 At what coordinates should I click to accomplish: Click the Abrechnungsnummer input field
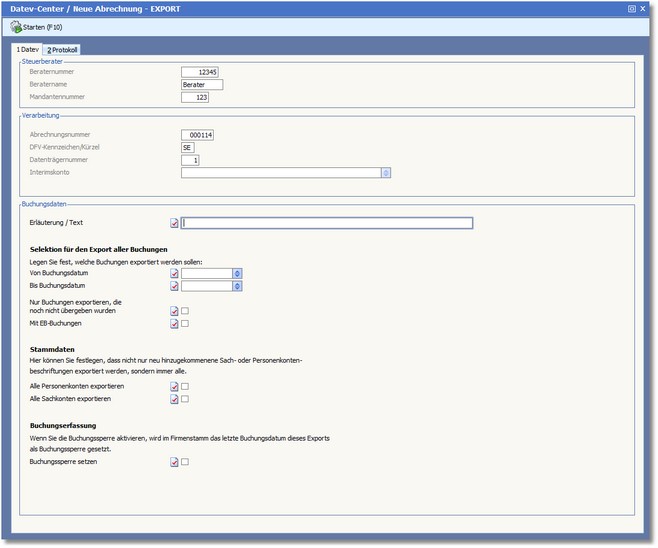198,134
